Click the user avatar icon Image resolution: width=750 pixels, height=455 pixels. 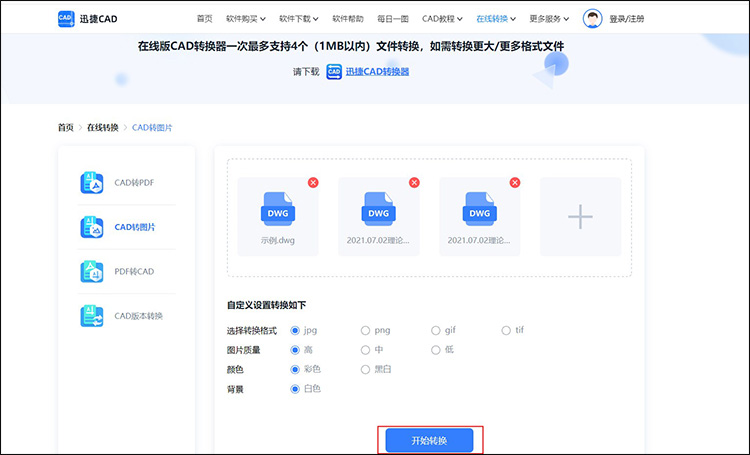(x=592, y=19)
